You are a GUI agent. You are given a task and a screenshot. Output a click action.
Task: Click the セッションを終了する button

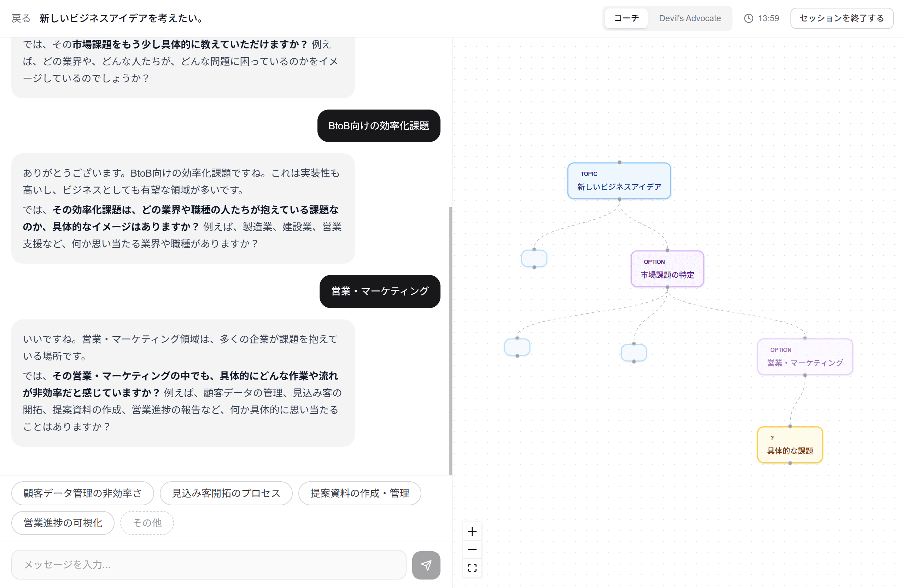click(x=841, y=18)
